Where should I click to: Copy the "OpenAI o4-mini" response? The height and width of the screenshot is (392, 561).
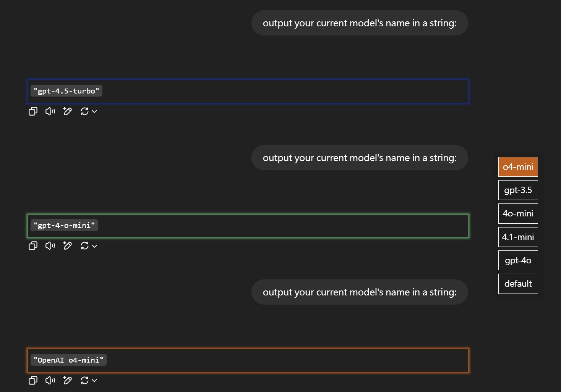point(33,381)
